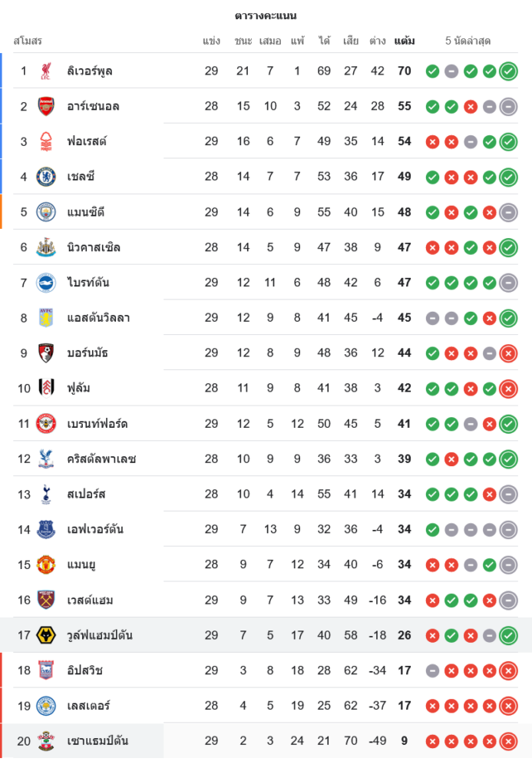Click the ต่าง goal difference header
The height and width of the screenshot is (768, 532).
(x=377, y=41)
